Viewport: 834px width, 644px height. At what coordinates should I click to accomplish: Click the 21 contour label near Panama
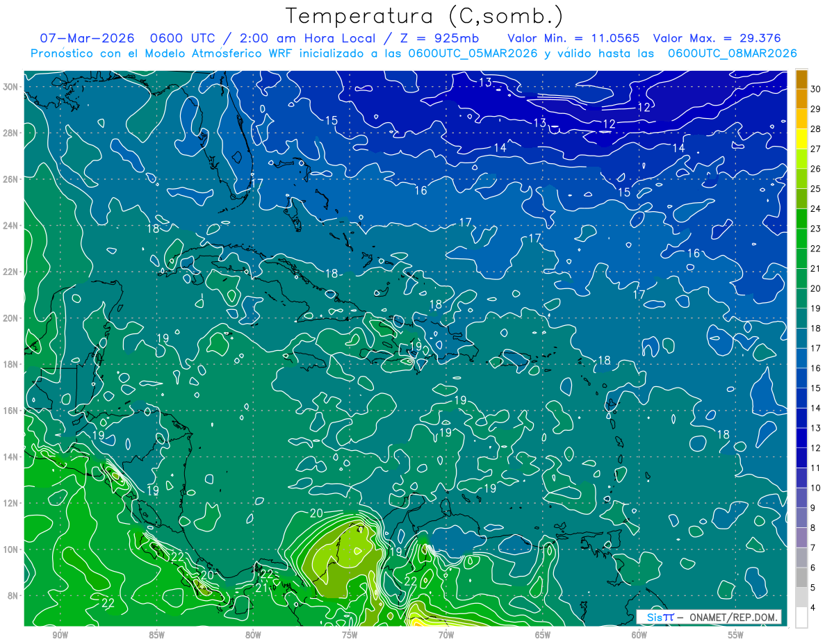pyautogui.click(x=262, y=588)
